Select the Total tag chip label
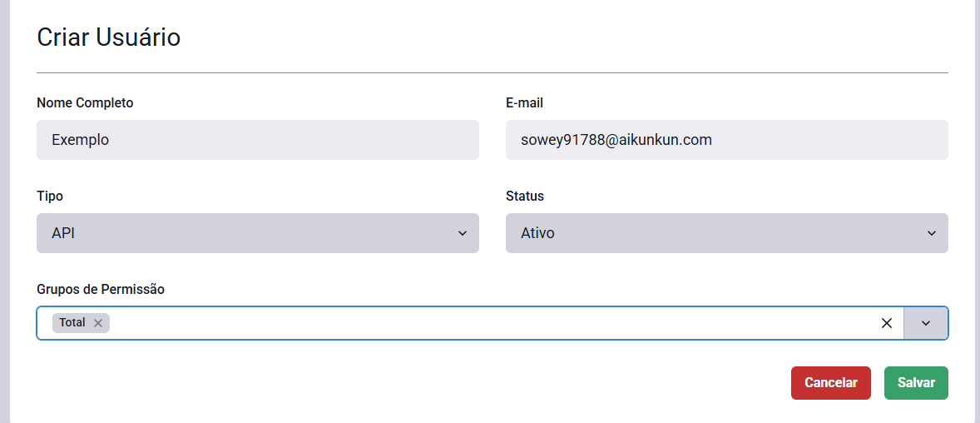The image size is (980, 423). click(x=72, y=323)
